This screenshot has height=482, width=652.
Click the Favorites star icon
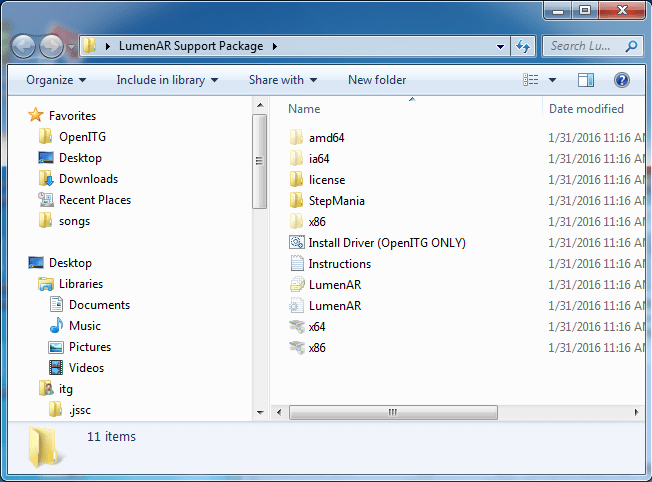(x=36, y=115)
